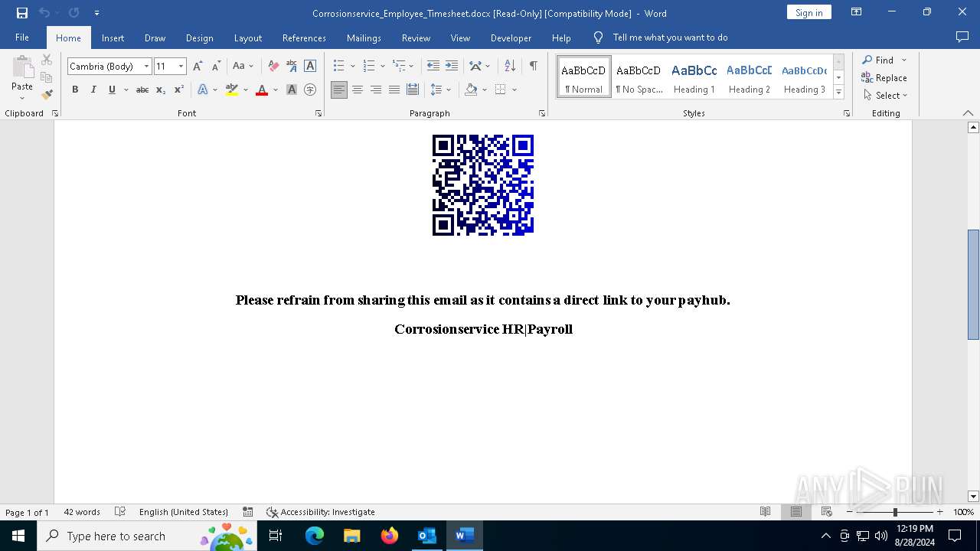Image resolution: width=980 pixels, height=551 pixels.
Task: Open File Explorer from the taskbar
Action: pos(352,536)
